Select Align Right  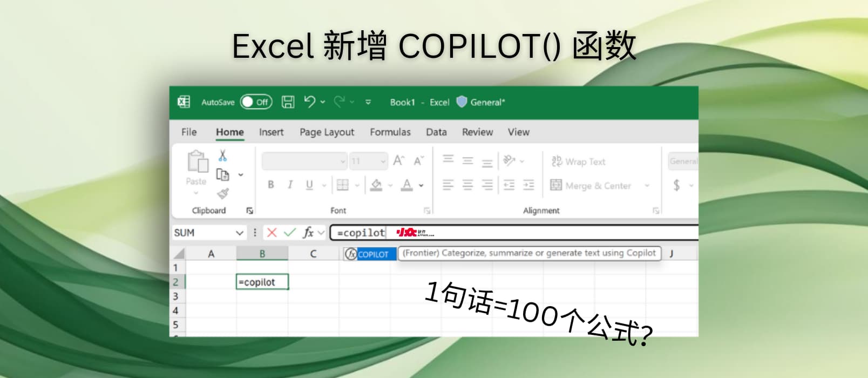(x=487, y=185)
